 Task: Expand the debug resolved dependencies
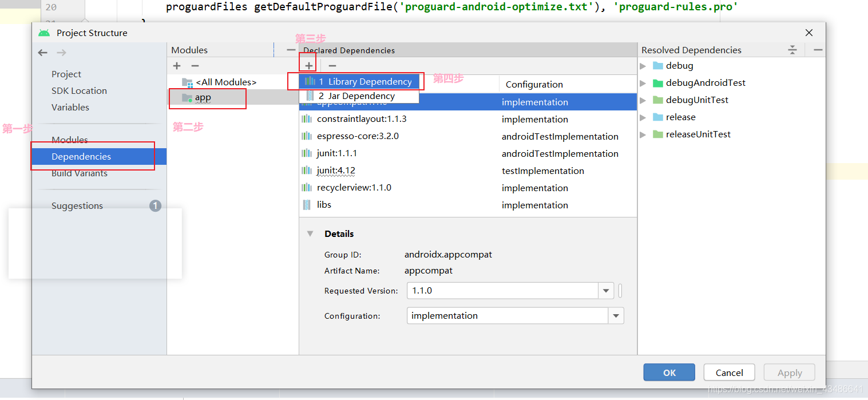(643, 66)
